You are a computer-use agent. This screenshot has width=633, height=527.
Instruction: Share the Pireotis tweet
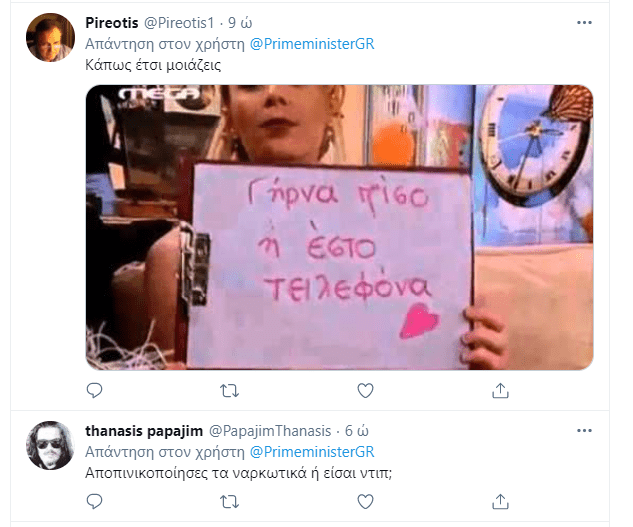[500, 391]
